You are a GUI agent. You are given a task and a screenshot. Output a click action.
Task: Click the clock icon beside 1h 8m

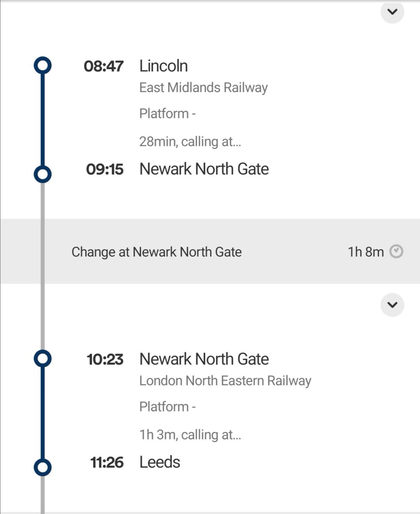click(x=396, y=252)
